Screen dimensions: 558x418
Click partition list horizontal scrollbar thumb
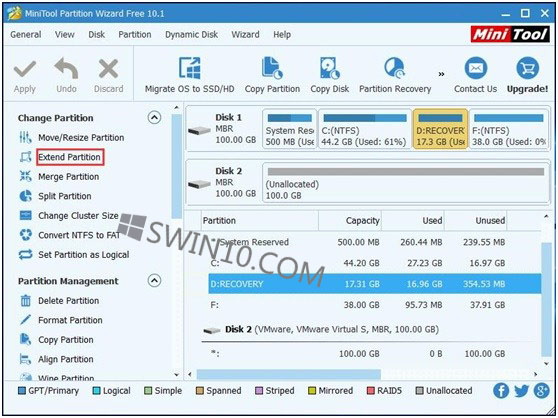(289, 375)
